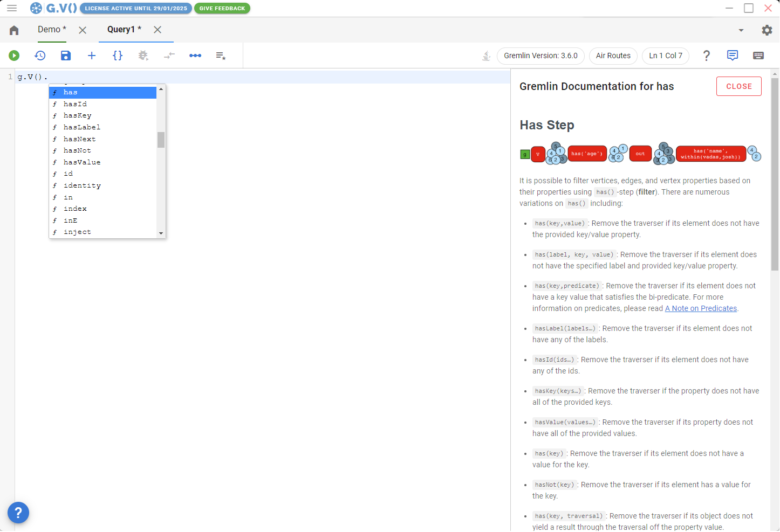Format the query code with braces icon
Image resolution: width=780 pixels, height=532 pixels.
click(x=118, y=56)
